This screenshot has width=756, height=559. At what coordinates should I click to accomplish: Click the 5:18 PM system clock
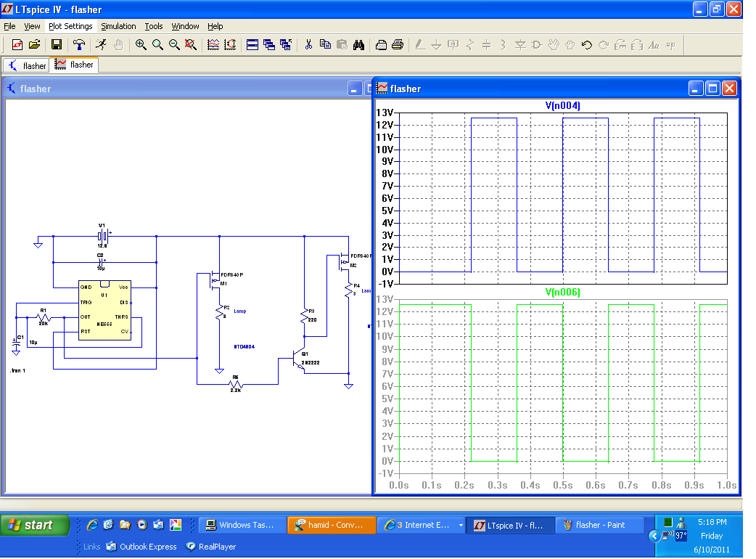click(x=712, y=522)
